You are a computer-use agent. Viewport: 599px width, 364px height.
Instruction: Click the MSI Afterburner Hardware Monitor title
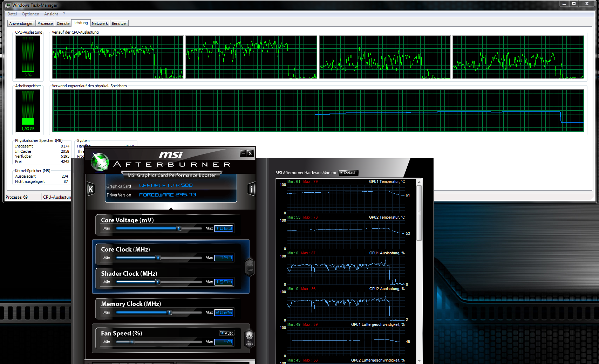click(x=306, y=173)
